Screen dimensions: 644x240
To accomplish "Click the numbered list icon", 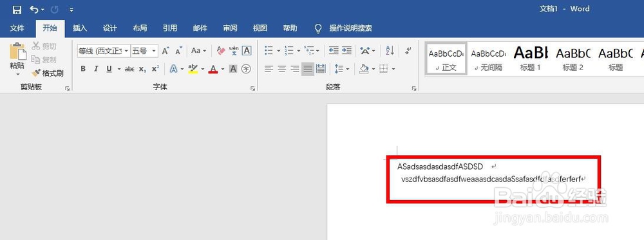I will [289, 51].
